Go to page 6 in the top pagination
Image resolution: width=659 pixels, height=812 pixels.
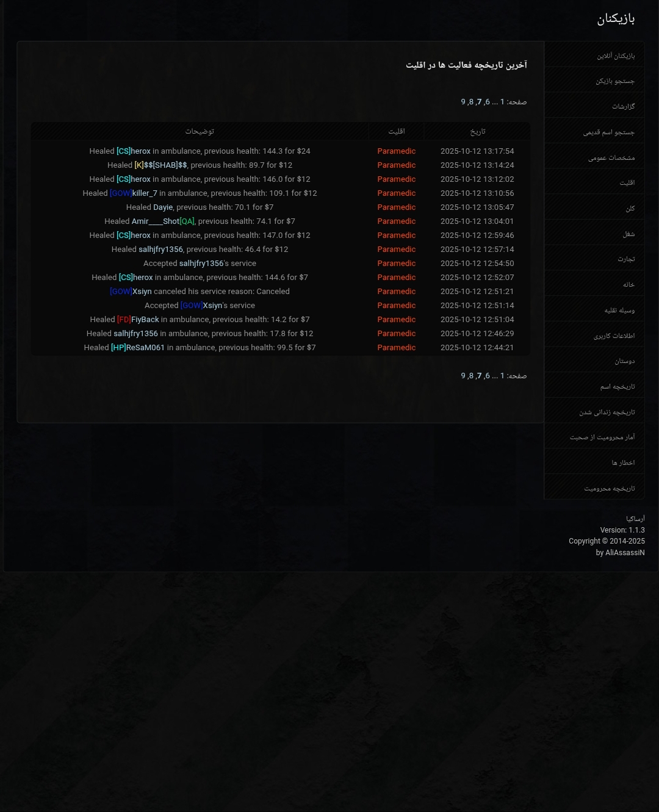tap(488, 102)
